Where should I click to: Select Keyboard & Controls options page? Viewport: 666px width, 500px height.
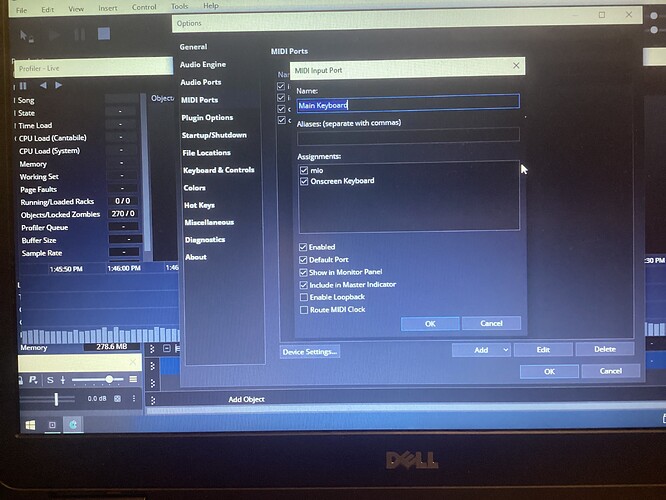tap(219, 170)
